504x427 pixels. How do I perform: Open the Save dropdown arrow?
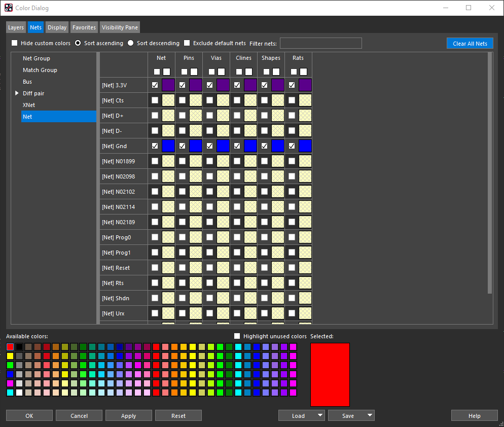pos(370,415)
